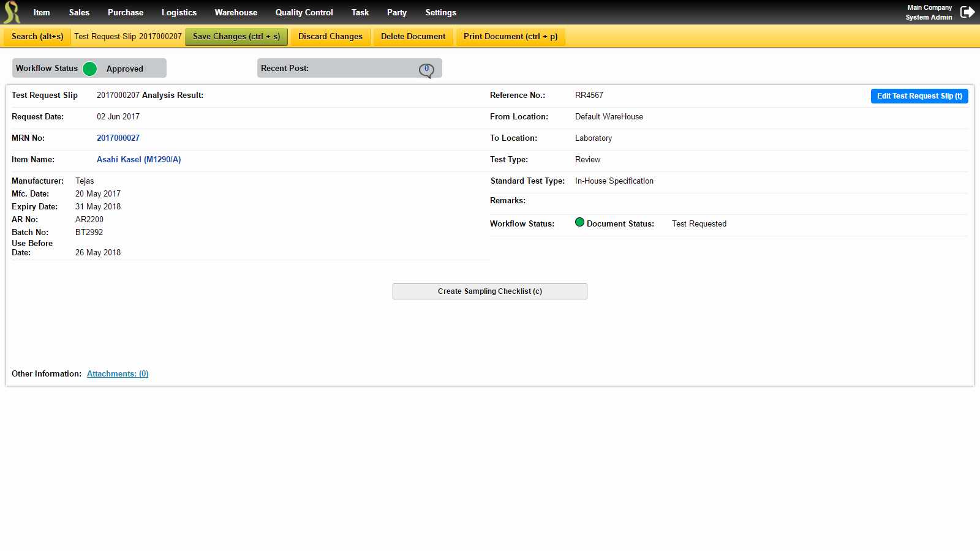Open the Warehouse menu
This screenshot has height=551, width=980.
point(236,12)
